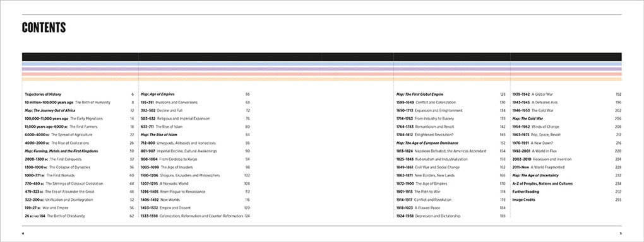Open 'Map: Farming, Metals and the First Kingdoms'
Screen dimensions: 644x242
(x=61, y=151)
